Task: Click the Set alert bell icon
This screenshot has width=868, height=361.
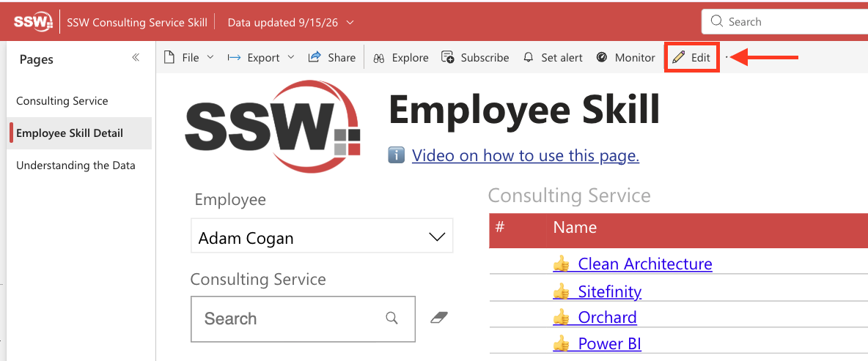Action: (529, 58)
